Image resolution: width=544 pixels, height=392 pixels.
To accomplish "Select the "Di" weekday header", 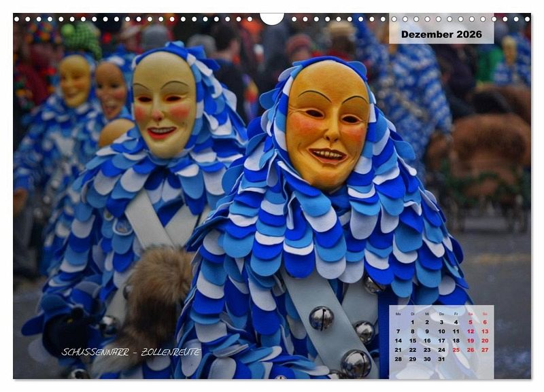I will tap(413, 314).
